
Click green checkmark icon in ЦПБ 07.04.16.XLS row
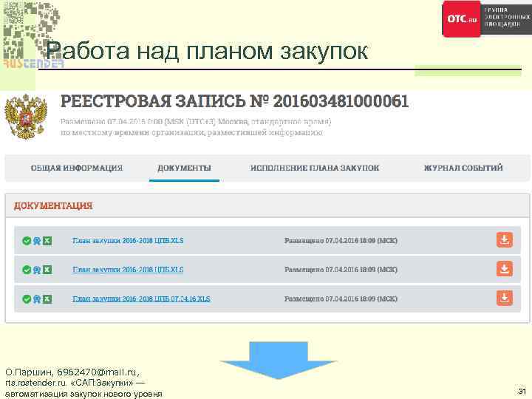point(27,299)
